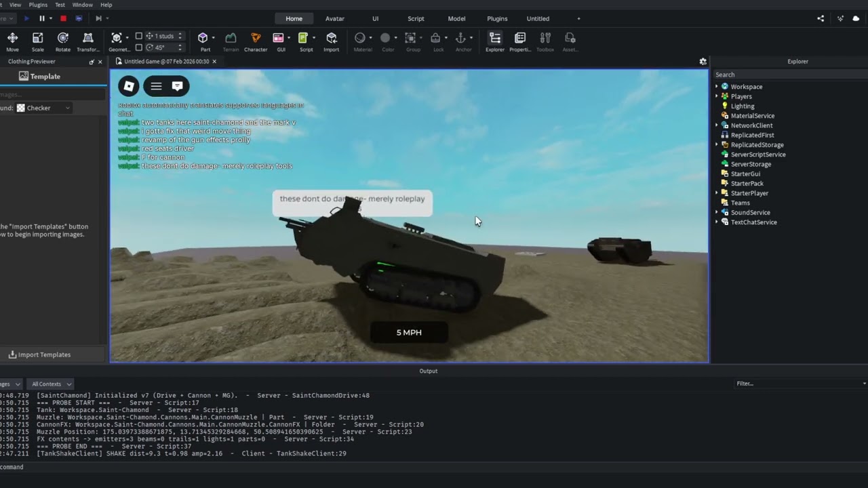
Task: Open the Asset Manager panel
Action: click(570, 41)
